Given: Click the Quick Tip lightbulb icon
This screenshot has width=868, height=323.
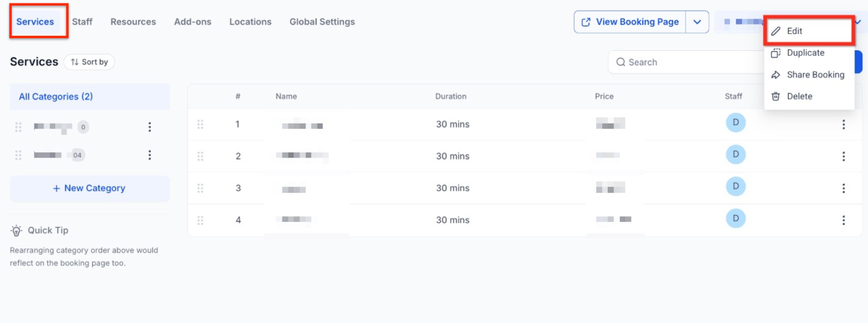Looking at the screenshot, I should pyautogui.click(x=17, y=231).
